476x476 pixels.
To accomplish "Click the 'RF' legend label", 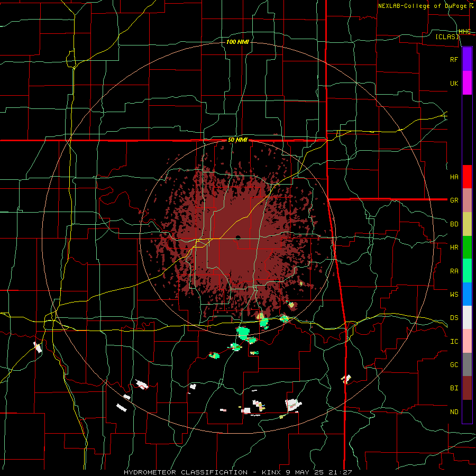I will [454, 59].
